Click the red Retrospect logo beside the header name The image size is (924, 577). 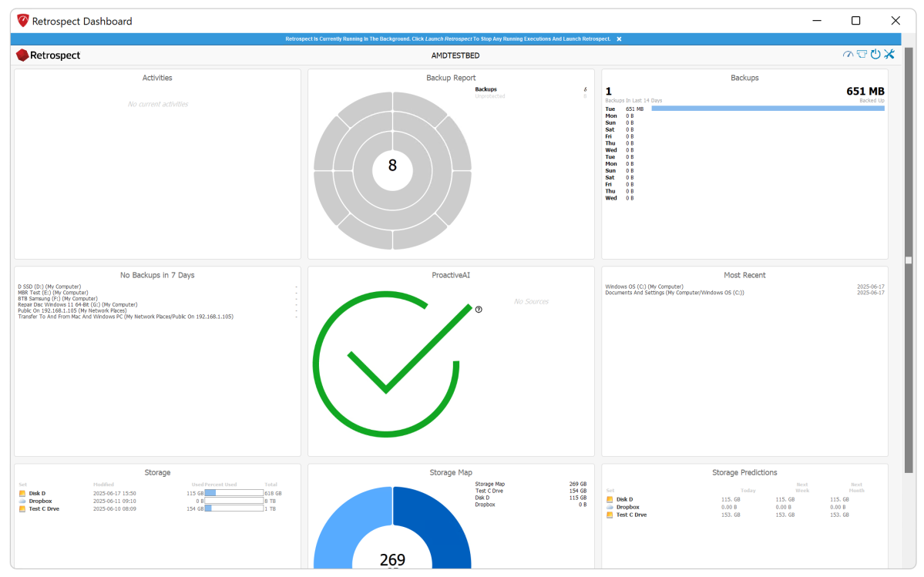click(x=22, y=55)
